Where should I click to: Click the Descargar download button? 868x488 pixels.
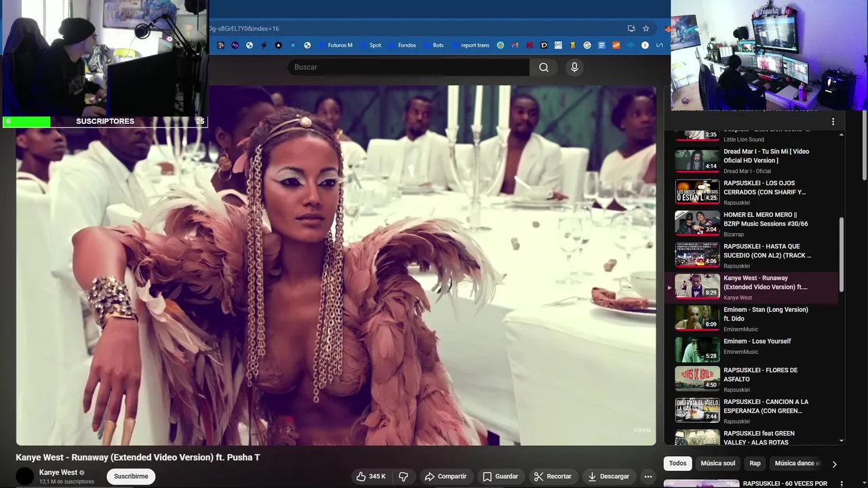608,476
